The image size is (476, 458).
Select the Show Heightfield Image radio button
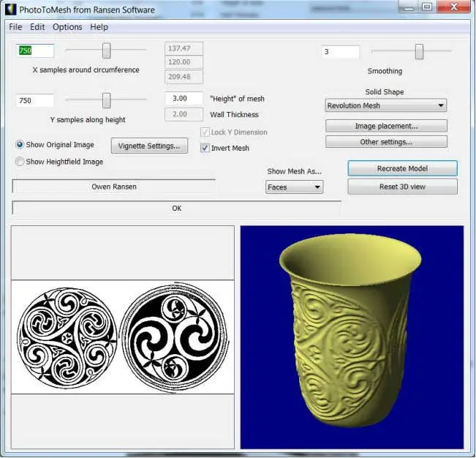coord(20,162)
